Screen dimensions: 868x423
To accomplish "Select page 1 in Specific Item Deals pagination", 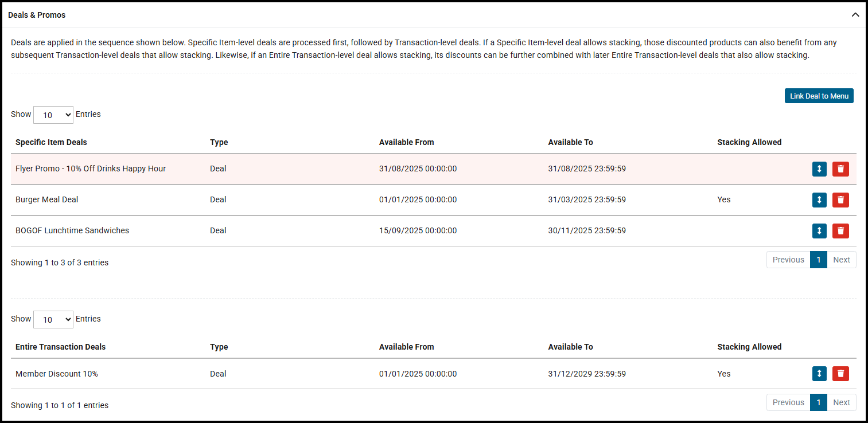I will pos(818,260).
